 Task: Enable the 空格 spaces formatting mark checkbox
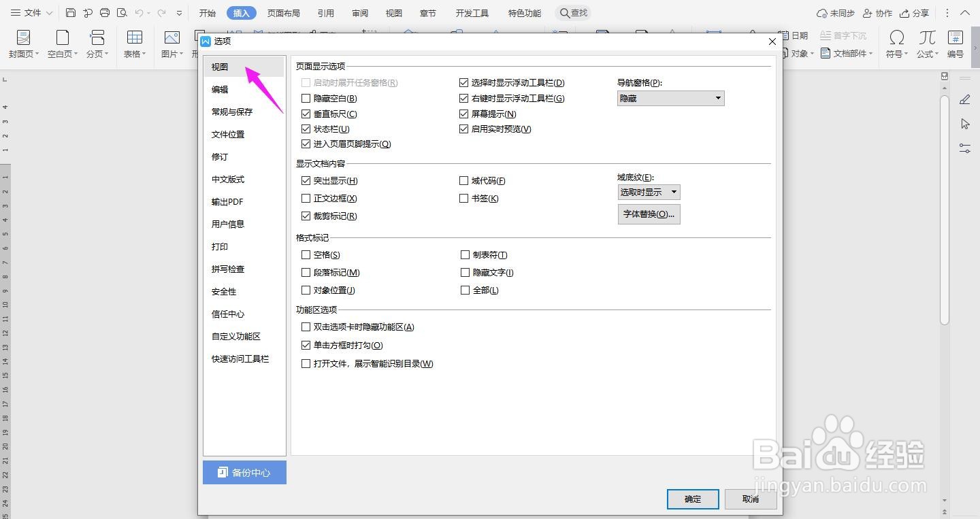click(x=306, y=254)
